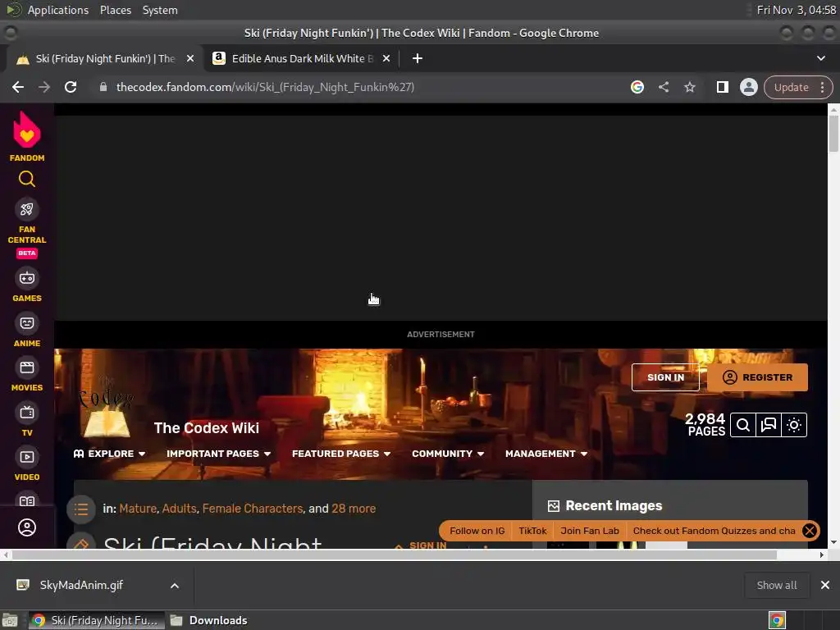
Task: Expand Important Pages dropdown
Action: point(218,454)
